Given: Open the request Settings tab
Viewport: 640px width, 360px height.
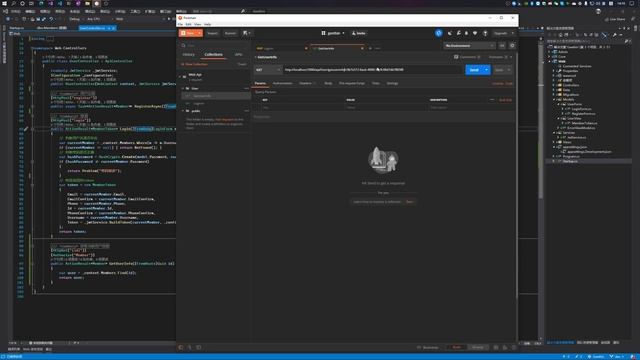Looking at the screenshot, I should click(x=392, y=83).
